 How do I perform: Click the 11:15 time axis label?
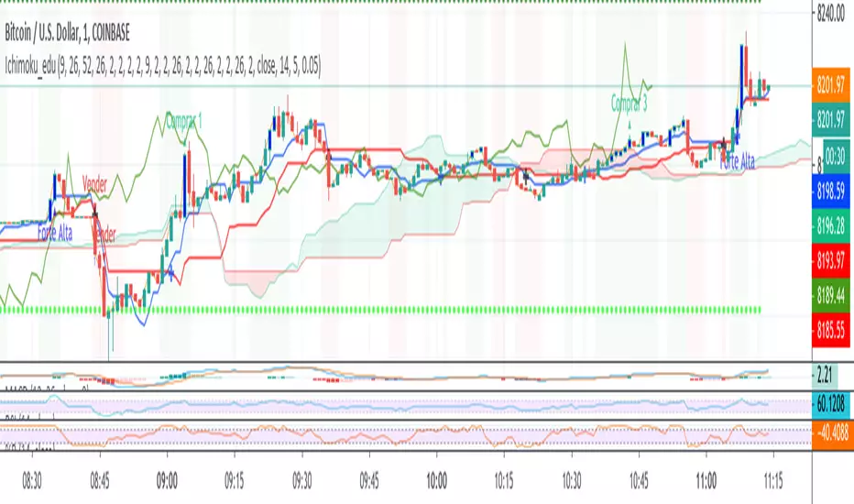(772, 481)
